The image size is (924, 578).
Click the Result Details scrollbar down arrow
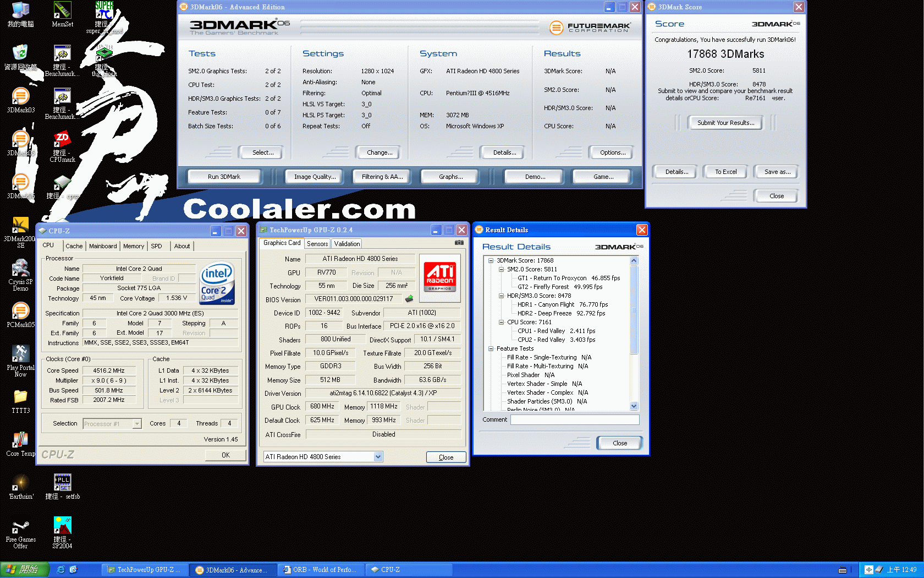click(x=634, y=406)
